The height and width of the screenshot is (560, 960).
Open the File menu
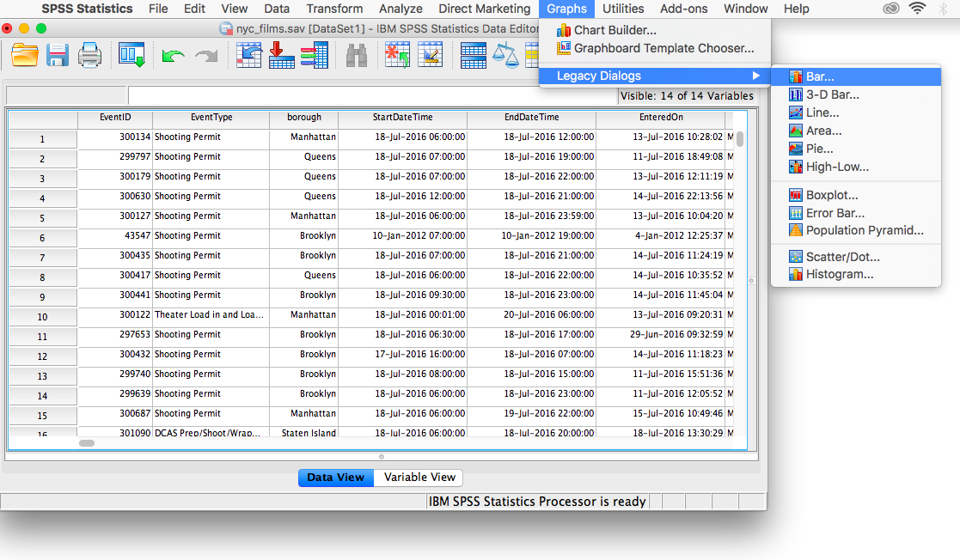click(158, 9)
